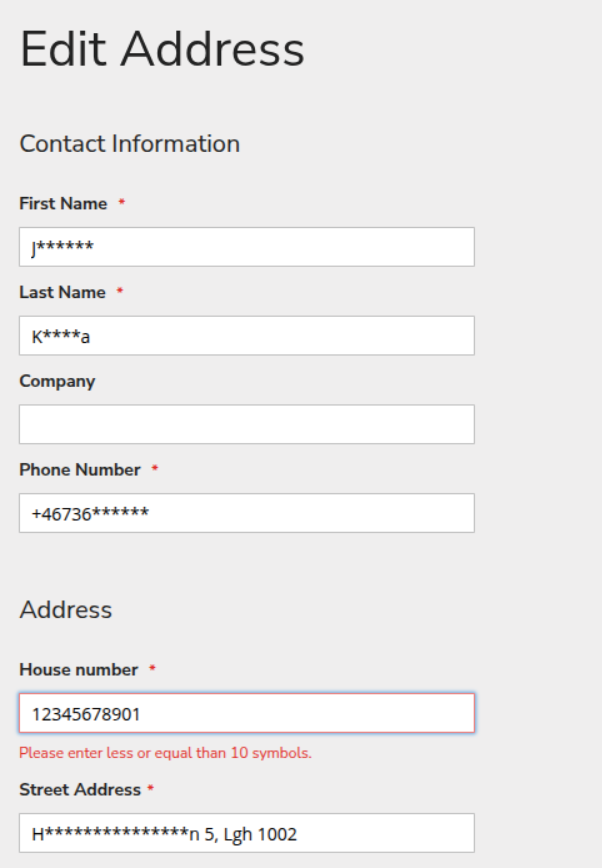The height and width of the screenshot is (868, 602).
Task: Click the Phone Number label
Action: (80, 469)
